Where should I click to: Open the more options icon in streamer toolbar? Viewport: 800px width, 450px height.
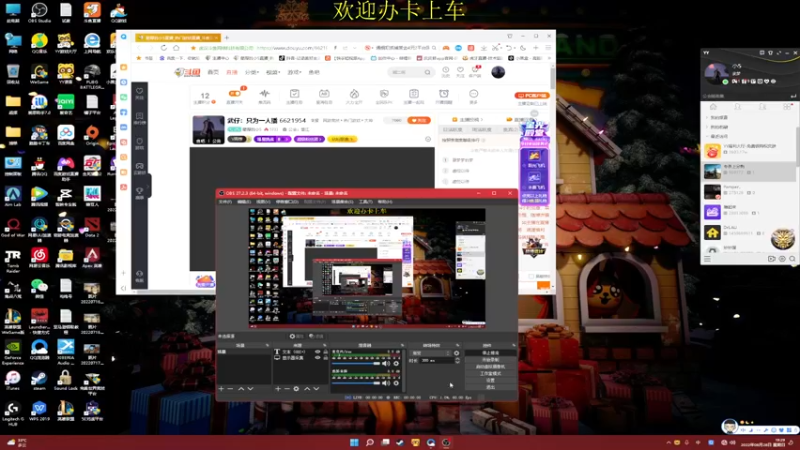coord(473,95)
